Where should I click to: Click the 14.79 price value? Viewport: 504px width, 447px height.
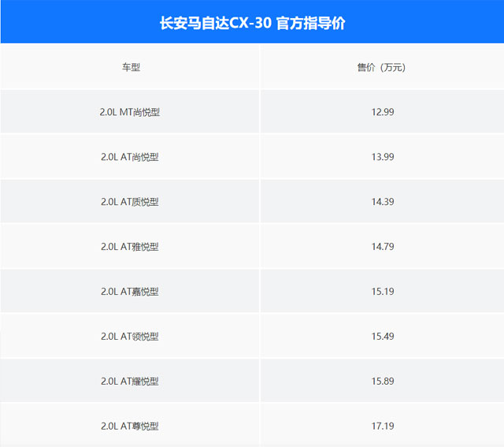point(383,247)
